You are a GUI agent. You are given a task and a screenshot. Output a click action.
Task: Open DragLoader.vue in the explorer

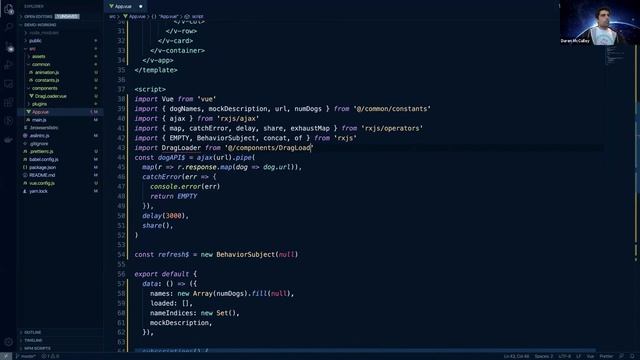(x=51, y=96)
